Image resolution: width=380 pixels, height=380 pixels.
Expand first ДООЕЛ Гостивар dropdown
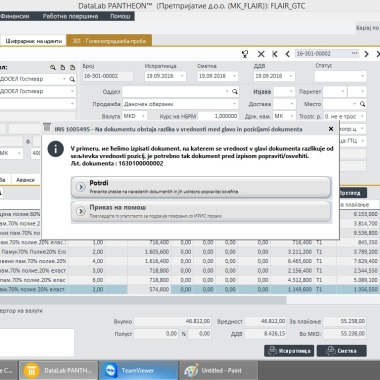[64, 79]
